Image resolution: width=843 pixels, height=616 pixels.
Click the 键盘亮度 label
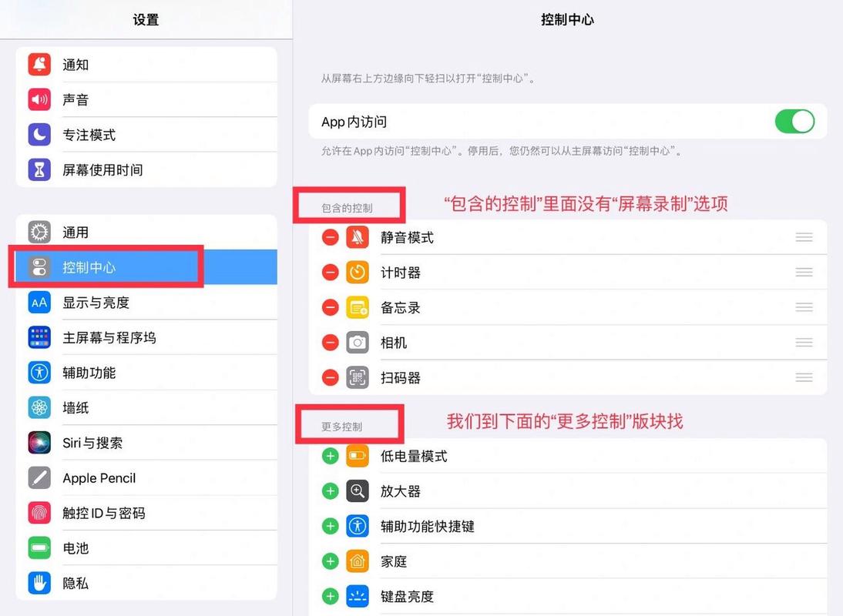(x=407, y=596)
